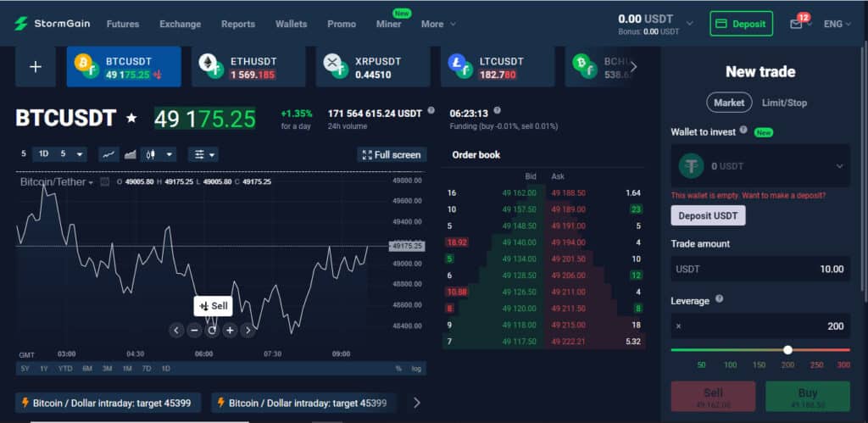Switch to Market order tab
This screenshot has height=423, width=868.
[x=729, y=103]
